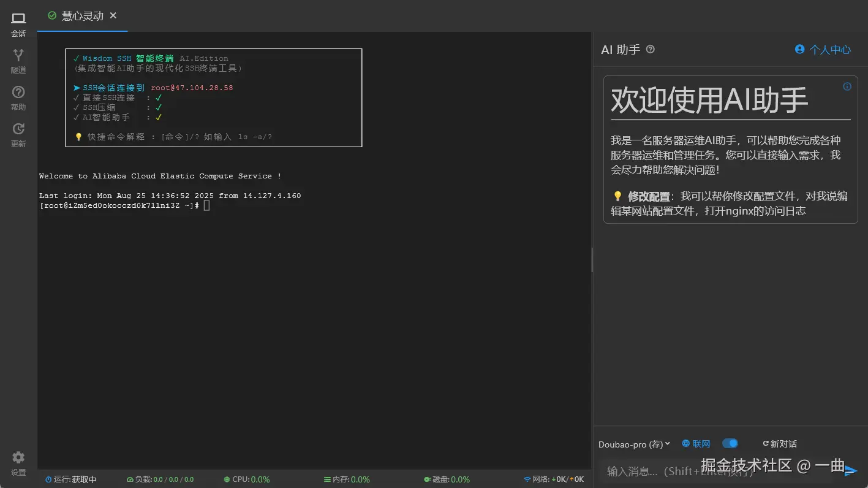Select the 会话 icon in the left sidebar
Image resolution: width=868 pixels, height=488 pixels.
tap(18, 23)
